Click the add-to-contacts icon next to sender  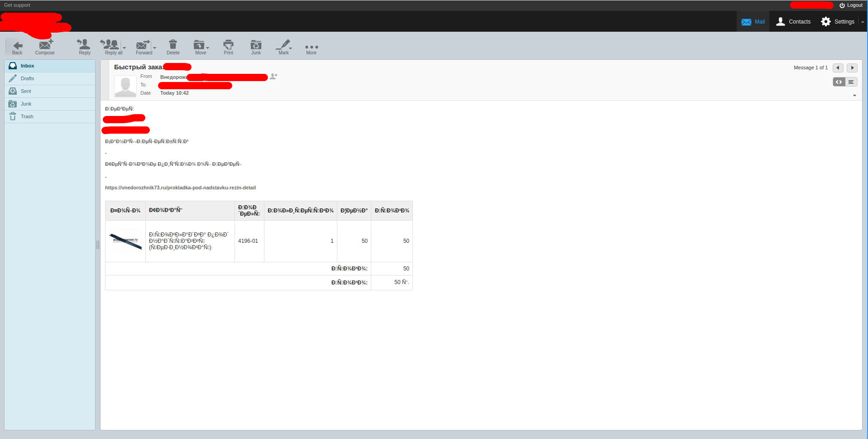coord(273,77)
